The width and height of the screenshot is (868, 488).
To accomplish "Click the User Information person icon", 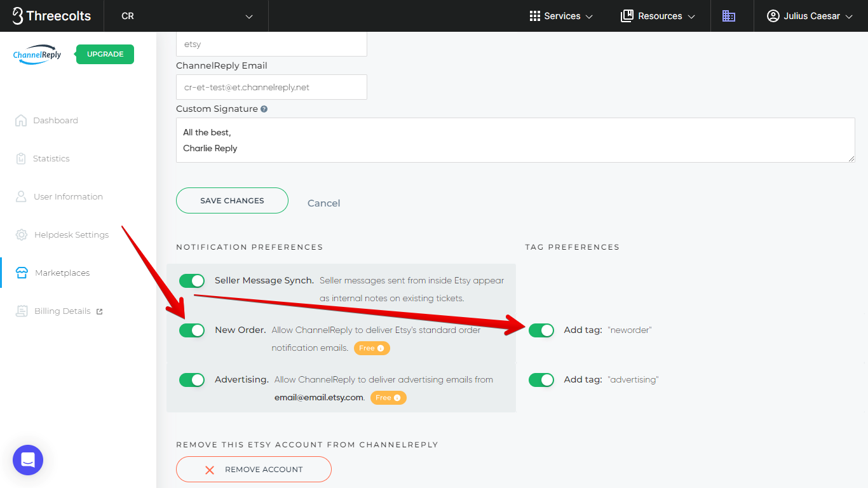I will point(21,196).
